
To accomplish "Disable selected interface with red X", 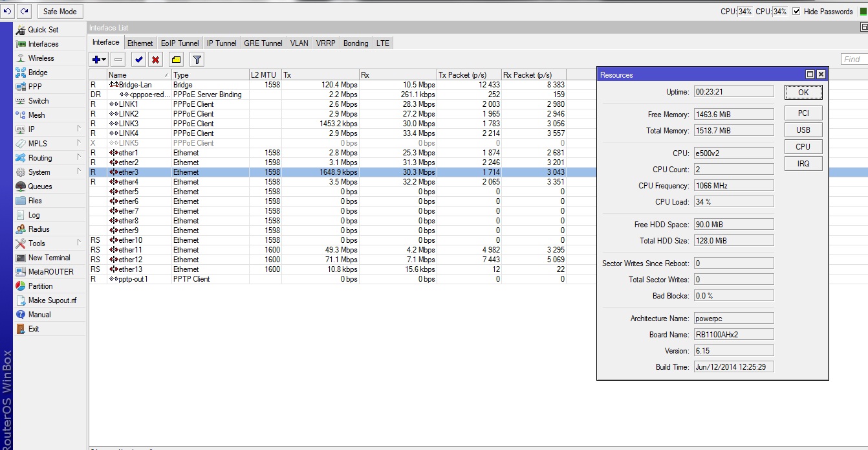I will tap(155, 60).
